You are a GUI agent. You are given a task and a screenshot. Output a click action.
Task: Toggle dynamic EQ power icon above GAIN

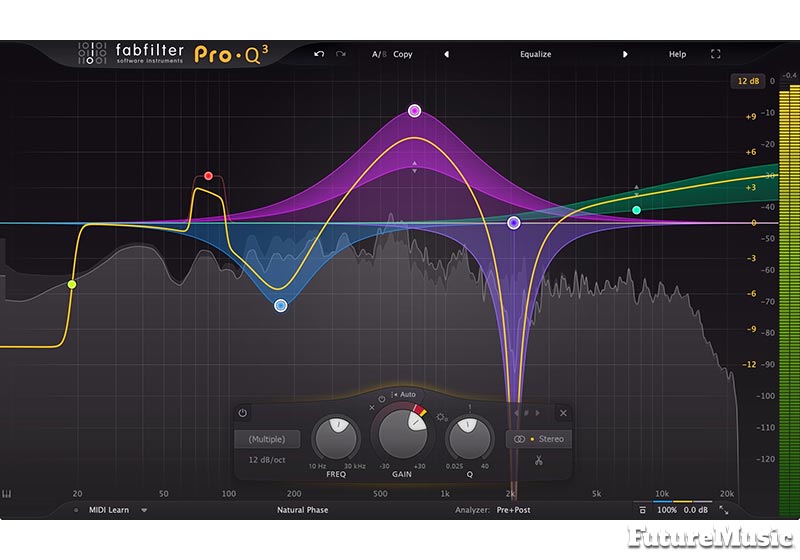(382, 398)
